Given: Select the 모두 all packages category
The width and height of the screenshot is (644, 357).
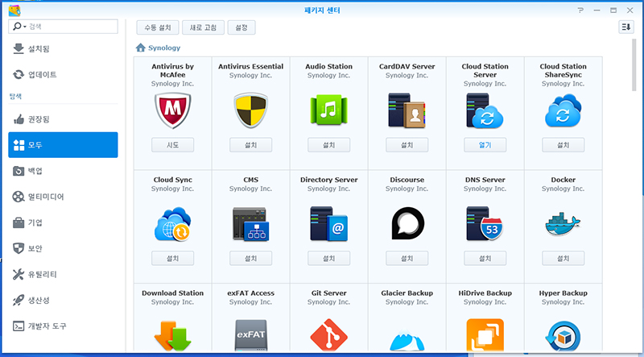Looking at the screenshot, I should (x=63, y=145).
